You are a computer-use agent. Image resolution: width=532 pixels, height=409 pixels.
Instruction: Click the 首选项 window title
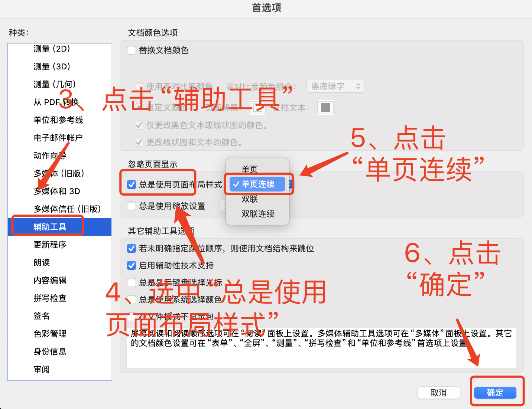pos(267,8)
